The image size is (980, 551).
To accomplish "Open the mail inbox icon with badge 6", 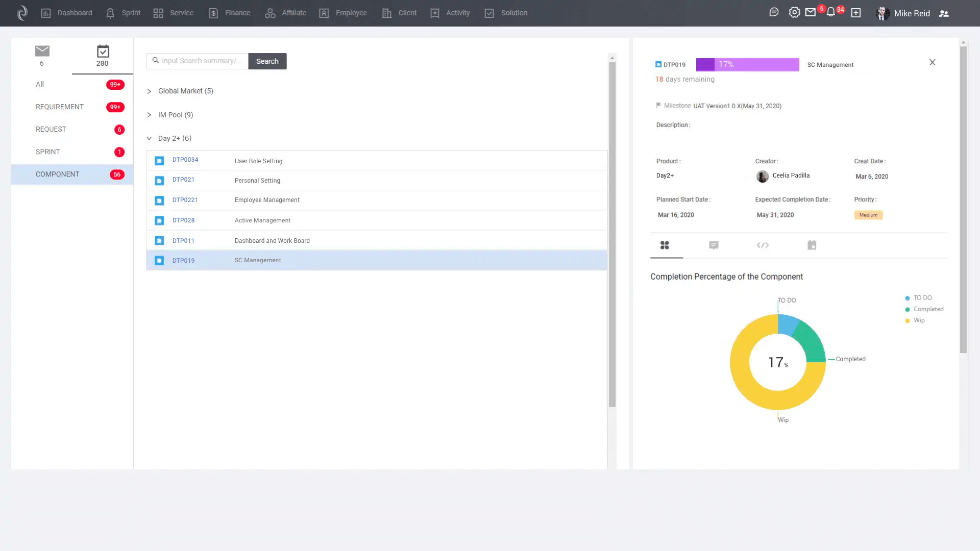I will [x=811, y=12].
